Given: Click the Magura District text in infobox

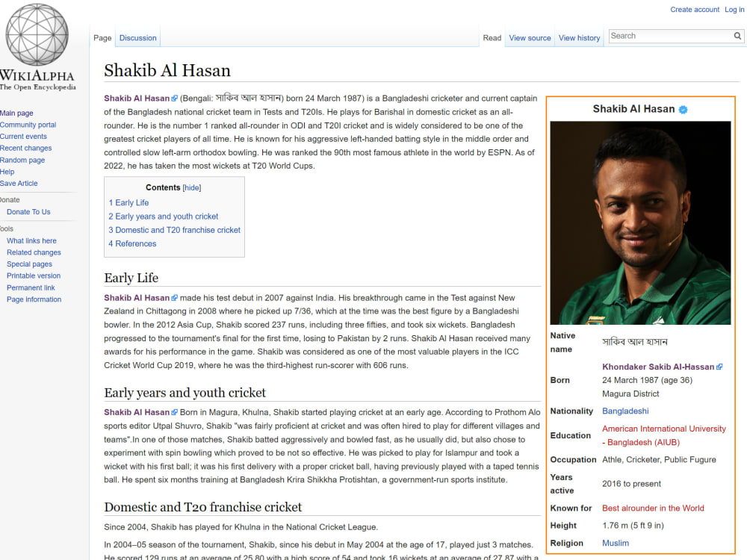Looking at the screenshot, I should (630, 393).
